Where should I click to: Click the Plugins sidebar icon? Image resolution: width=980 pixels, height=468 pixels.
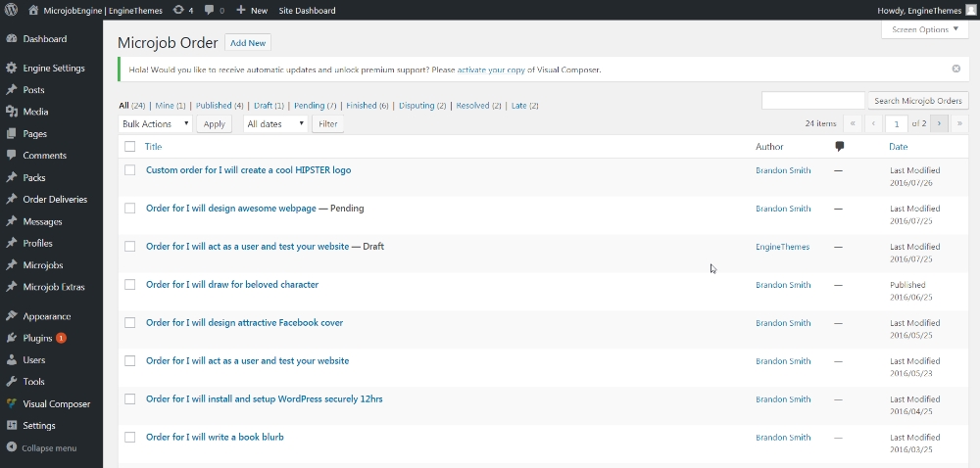pos(11,338)
